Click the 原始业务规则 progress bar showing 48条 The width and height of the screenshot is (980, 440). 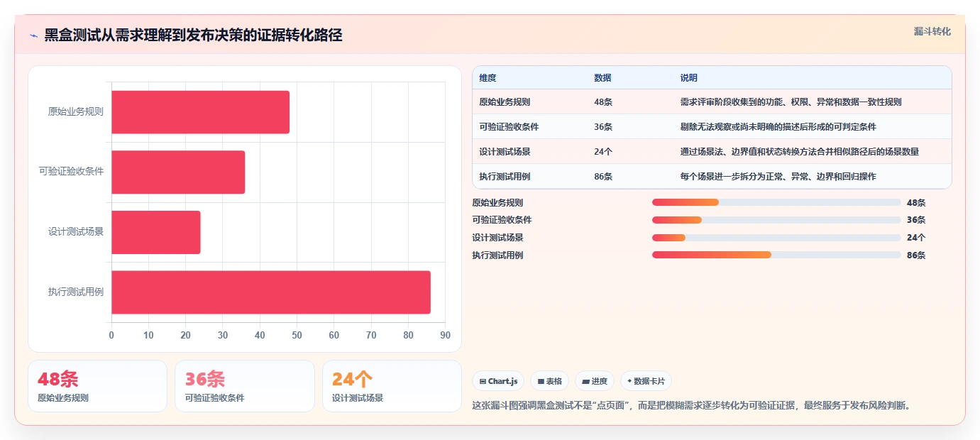point(776,202)
